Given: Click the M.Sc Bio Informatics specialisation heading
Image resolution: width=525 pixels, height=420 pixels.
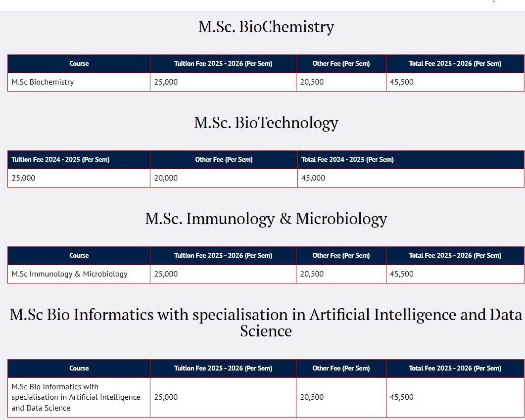Looking at the screenshot, I should click(x=266, y=323).
